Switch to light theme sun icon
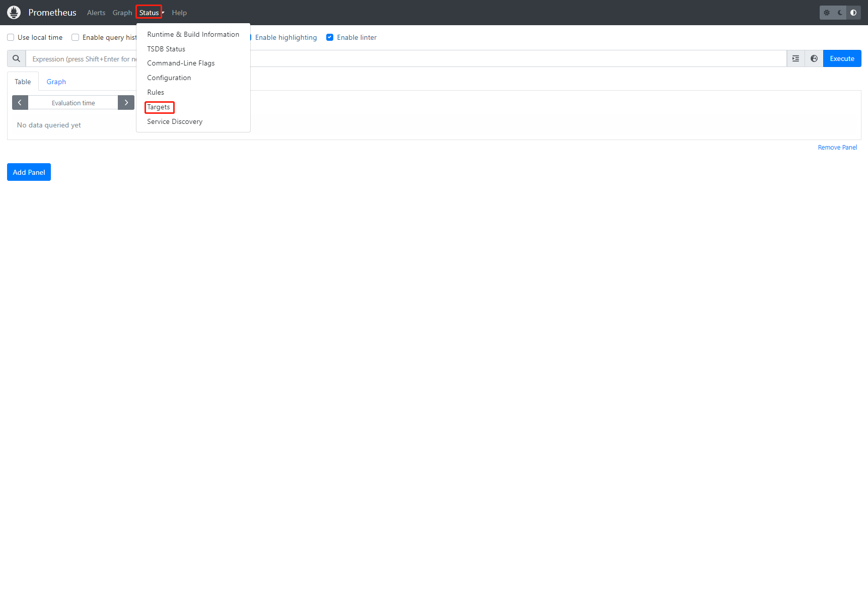This screenshot has width=868, height=616. (x=827, y=13)
